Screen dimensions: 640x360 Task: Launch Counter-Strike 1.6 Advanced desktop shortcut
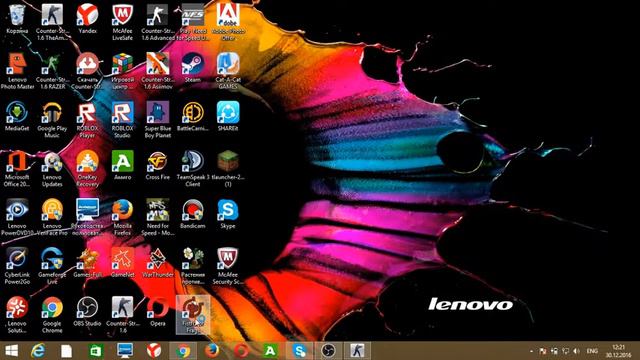click(158, 22)
